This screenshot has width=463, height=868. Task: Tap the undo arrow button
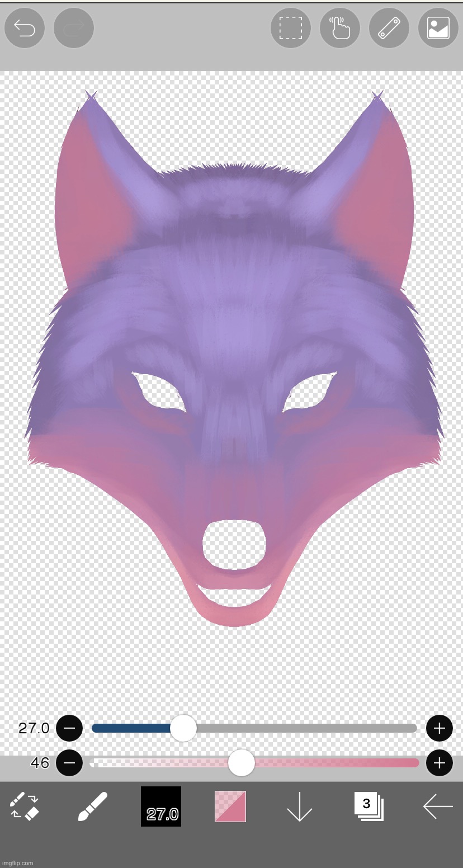pos(25,28)
